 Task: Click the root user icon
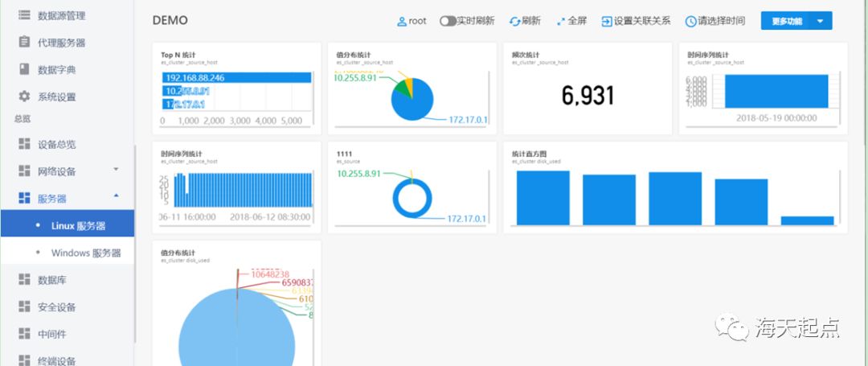(x=402, y=22)
